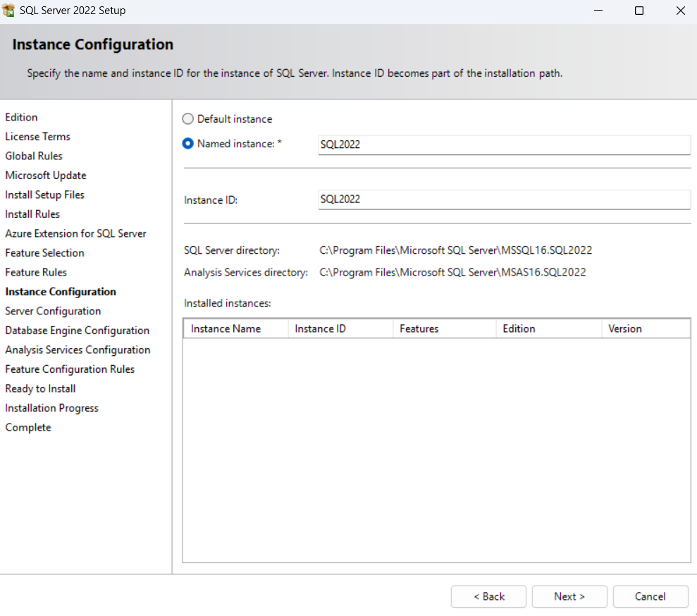Click the SQL Server Setup title bar icon

(x=9, y=11)
